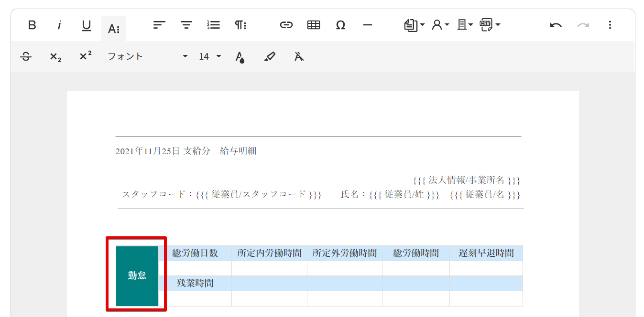
Task: Insert special character omega icon
Action: click(340, 25)
